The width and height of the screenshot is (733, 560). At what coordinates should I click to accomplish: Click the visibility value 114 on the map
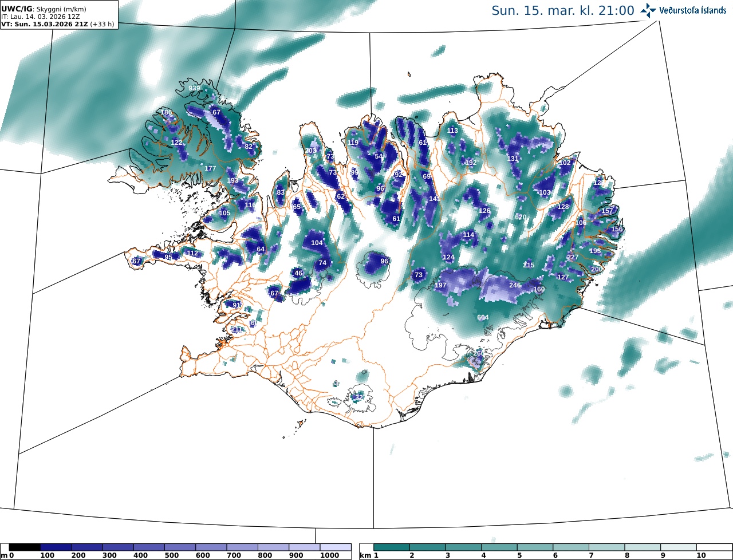click(468, 235)
